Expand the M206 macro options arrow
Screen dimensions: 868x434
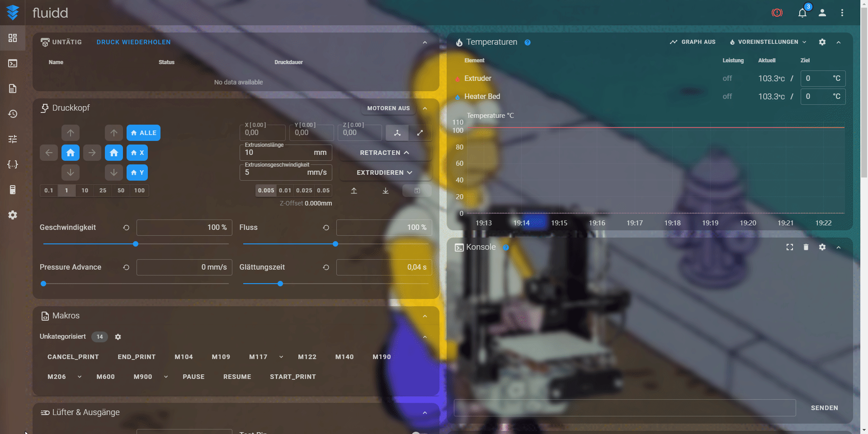click(80, 377)
